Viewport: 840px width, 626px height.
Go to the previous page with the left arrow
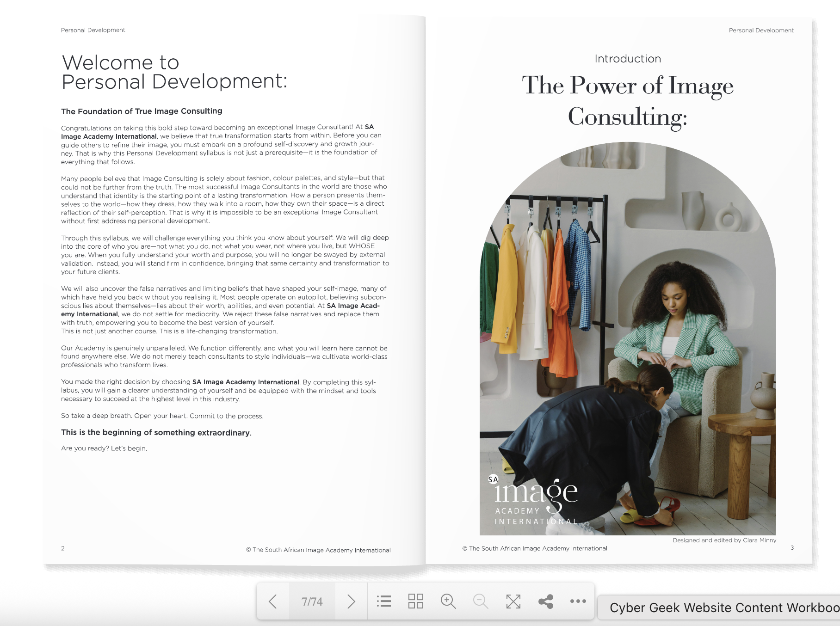coord(273,601)
